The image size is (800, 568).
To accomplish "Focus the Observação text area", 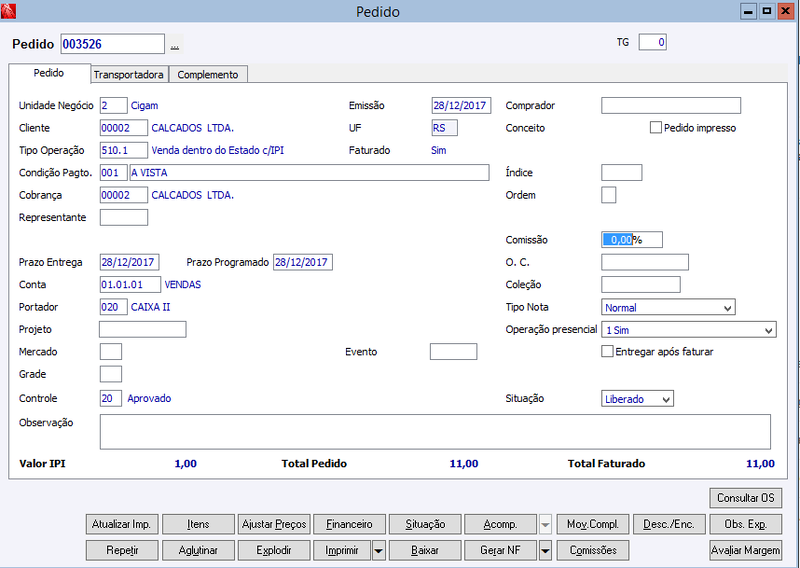I will [x=435, y=432].
